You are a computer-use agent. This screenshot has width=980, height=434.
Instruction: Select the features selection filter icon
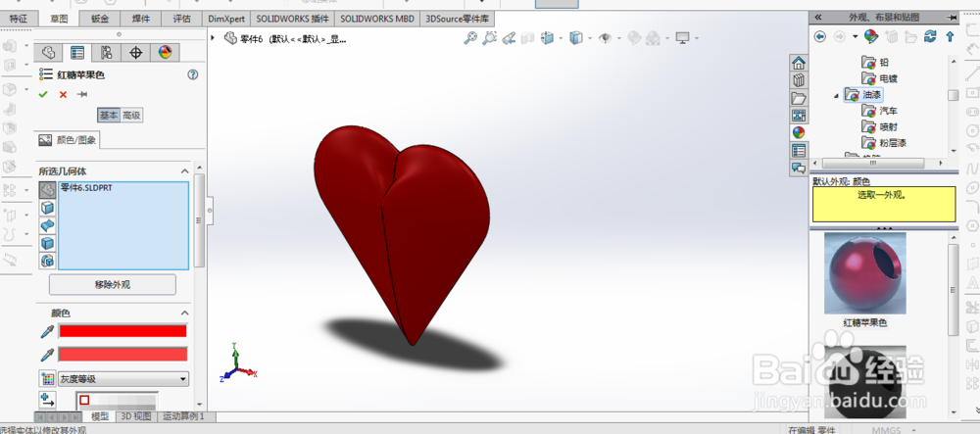click(x=47, y=261)
